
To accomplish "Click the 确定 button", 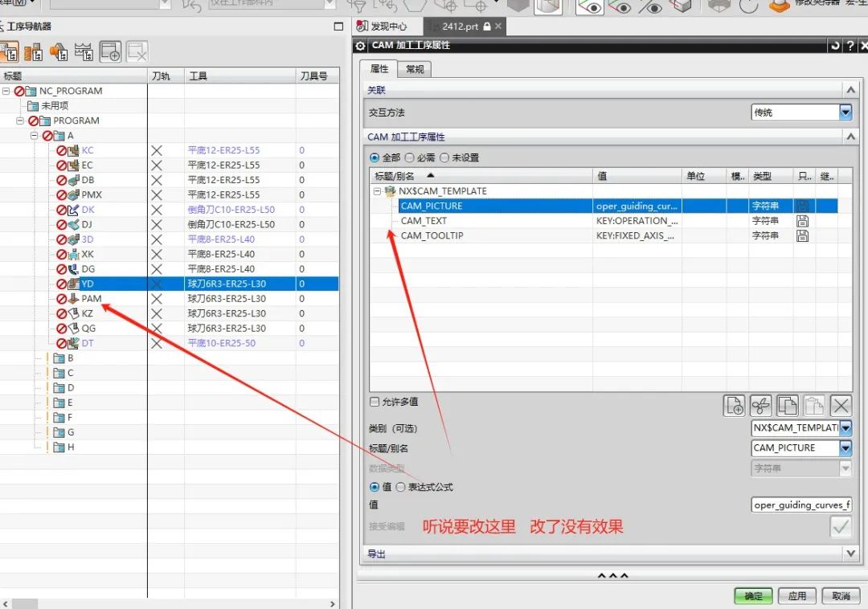I will tap(753, 595).
